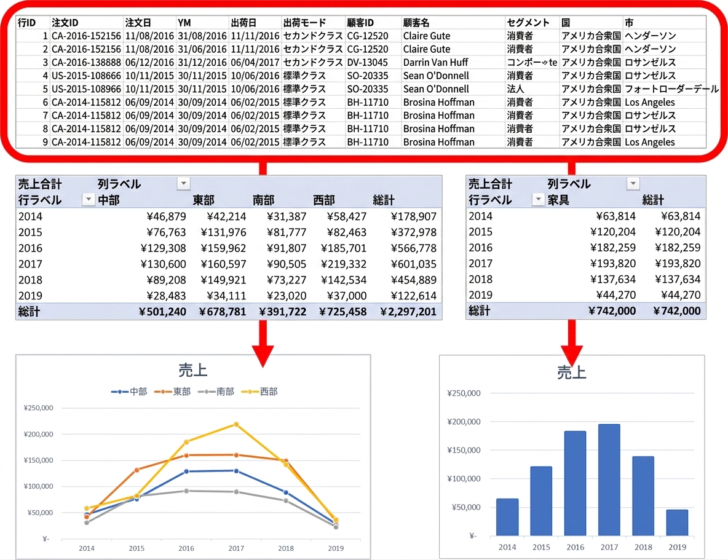Click orange 東部 data point at 2015

[x=136, y=470]
